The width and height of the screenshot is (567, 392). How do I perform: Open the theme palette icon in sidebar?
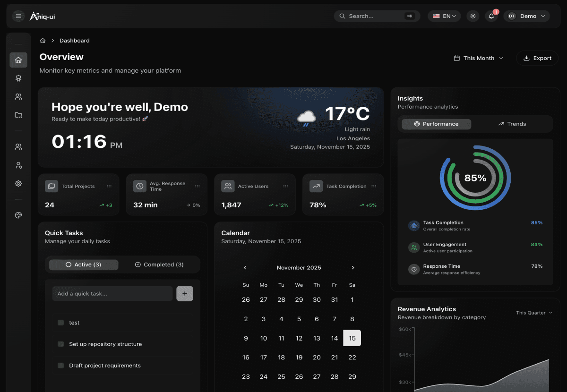[18, 215]
